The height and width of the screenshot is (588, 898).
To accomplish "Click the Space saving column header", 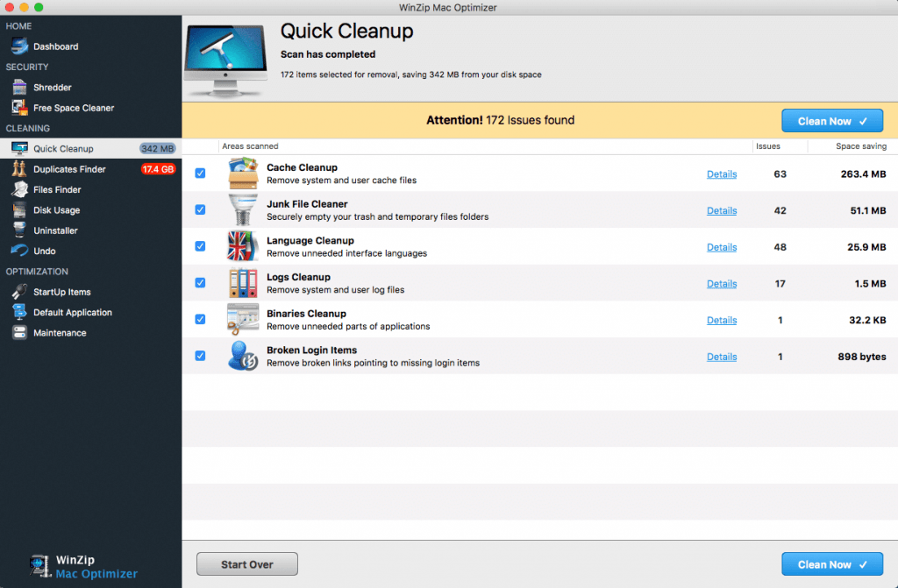I will coord(860,146).
